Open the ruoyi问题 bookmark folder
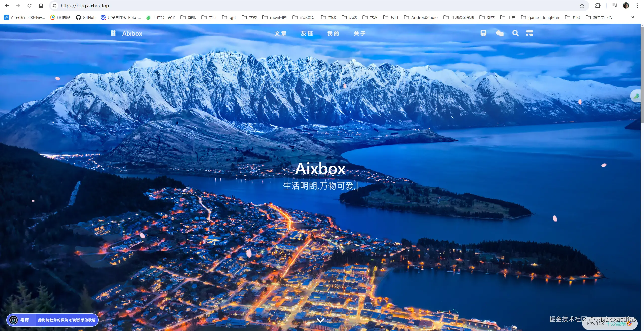644x331 pixels. (275, 17)
